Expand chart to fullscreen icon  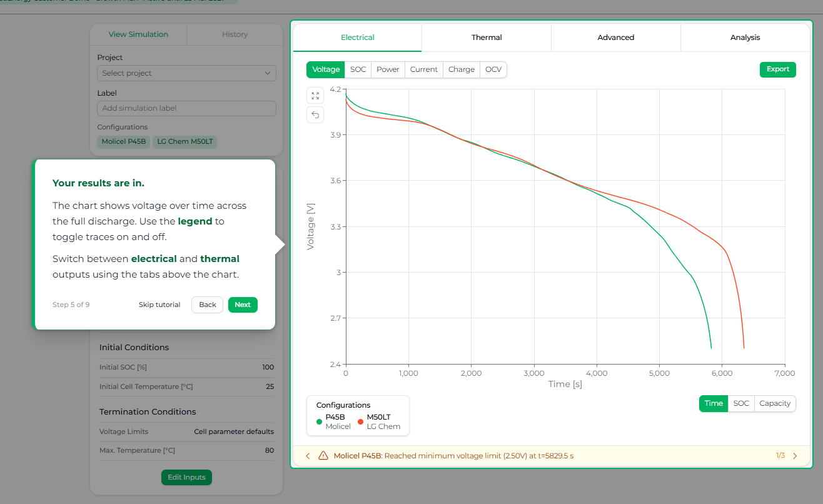315,96
